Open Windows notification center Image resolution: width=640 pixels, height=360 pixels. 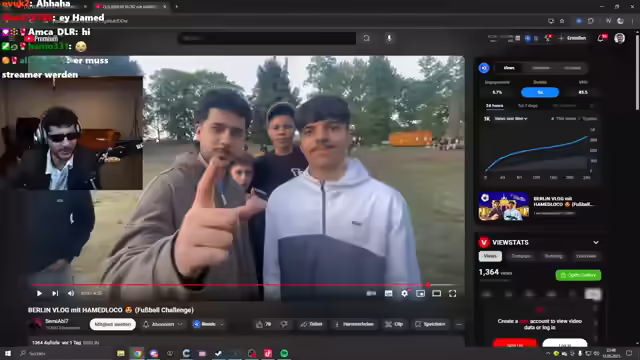click(x=629, y=353)
